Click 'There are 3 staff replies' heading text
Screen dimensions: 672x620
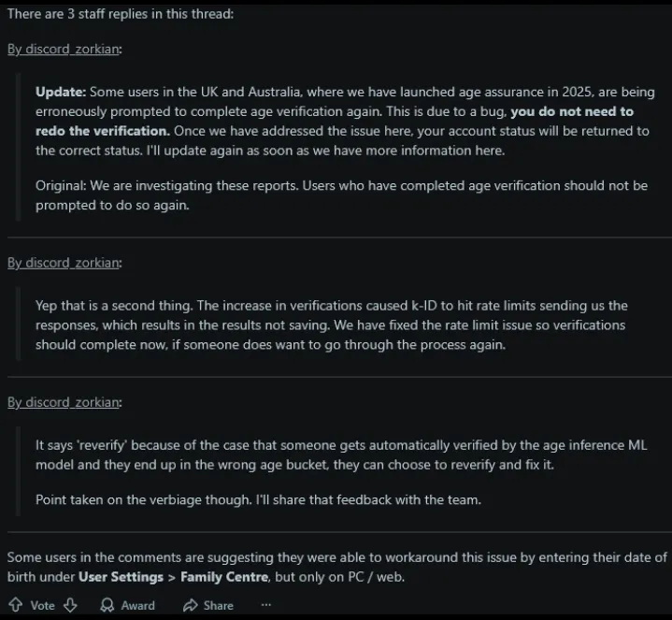tap(121, 15)
